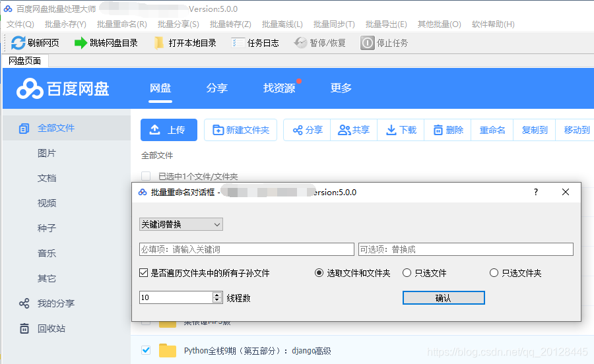The image size is (594, 364).
Task: Select 选取文件和文件夹 radio button
Action: (319, 273)
